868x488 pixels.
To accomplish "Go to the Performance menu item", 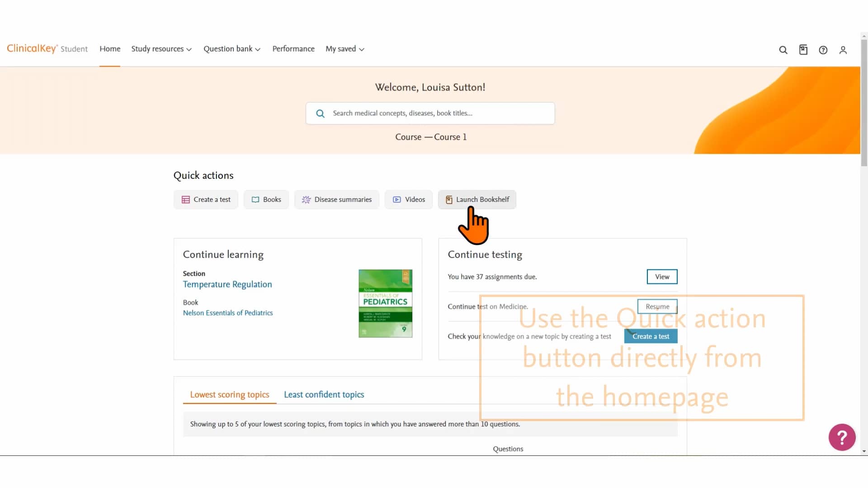I will coord(293,49).
